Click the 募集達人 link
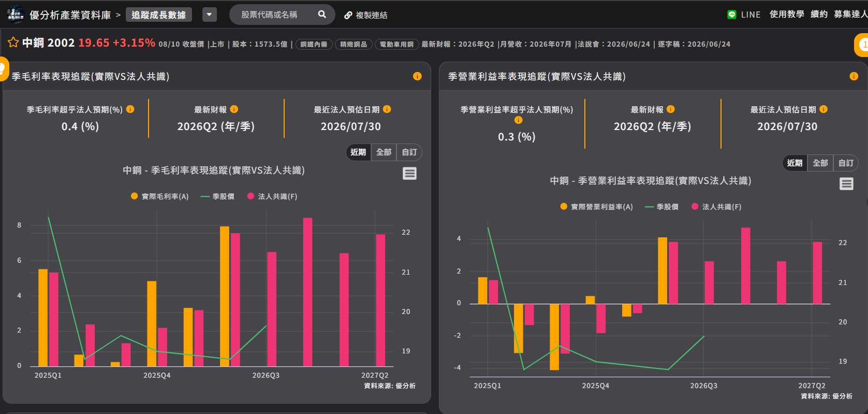The width and height of the screenshot is (868, 414). 851,14
